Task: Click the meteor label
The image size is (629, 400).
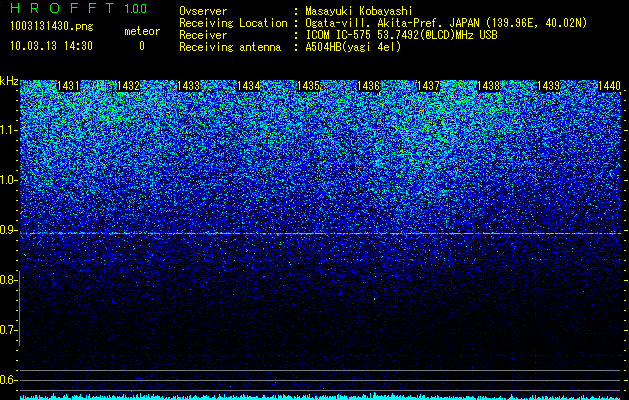Action: coord(142,31)
